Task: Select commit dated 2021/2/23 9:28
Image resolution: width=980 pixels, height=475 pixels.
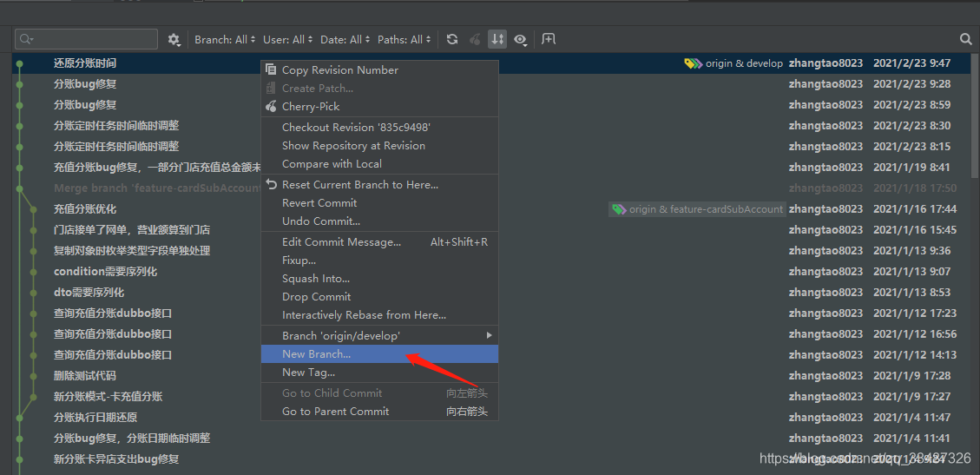Action: pos(490,83)
